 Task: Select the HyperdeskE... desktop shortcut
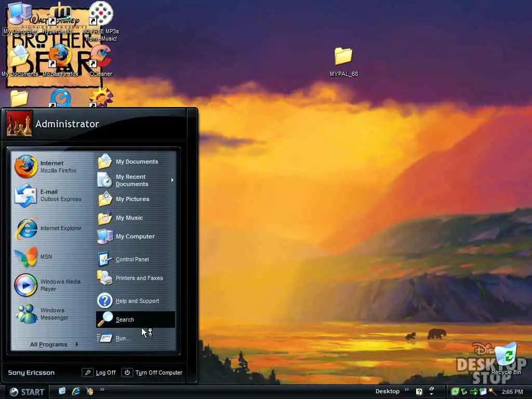(x=60, y=18)
